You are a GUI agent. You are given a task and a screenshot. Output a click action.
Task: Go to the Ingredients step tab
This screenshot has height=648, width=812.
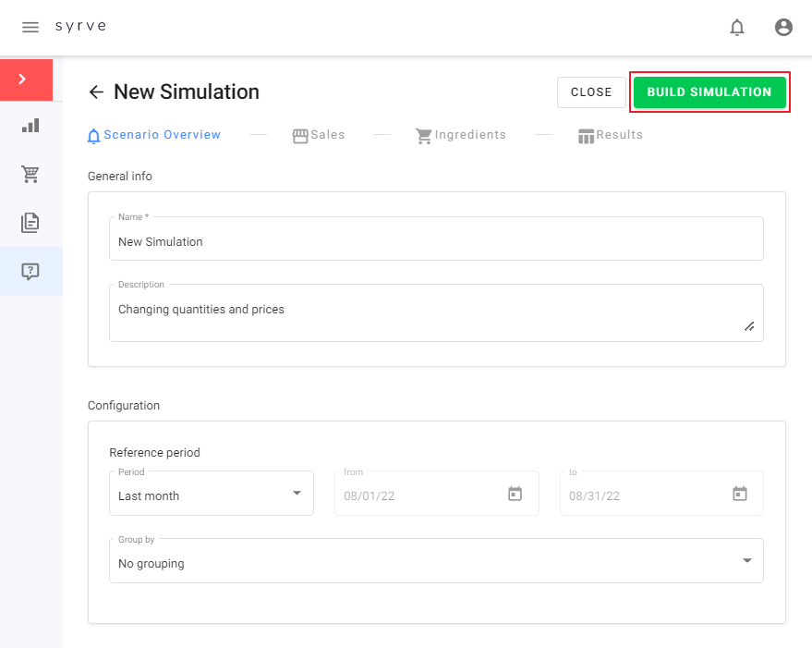click(461, 135)
